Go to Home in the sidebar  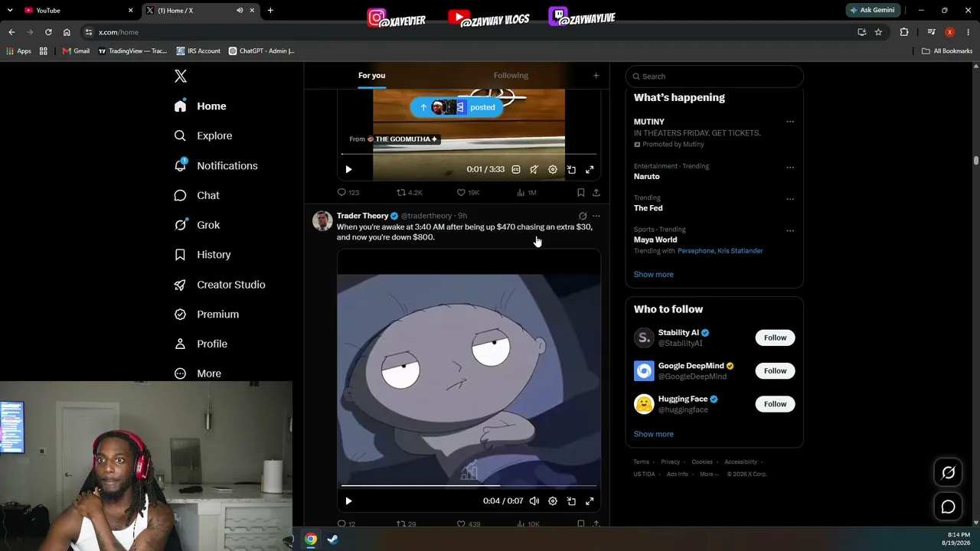click(200, 106)
